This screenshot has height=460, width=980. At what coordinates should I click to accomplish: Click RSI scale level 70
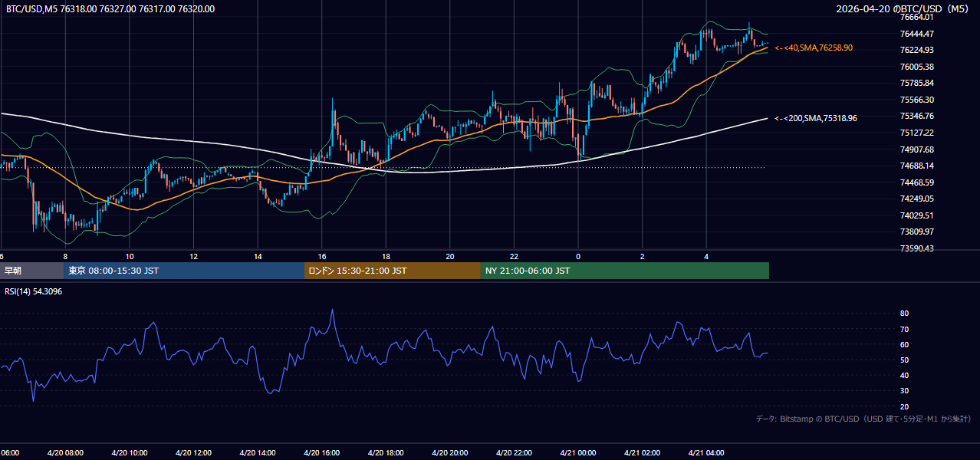click(x=904, y=329)
